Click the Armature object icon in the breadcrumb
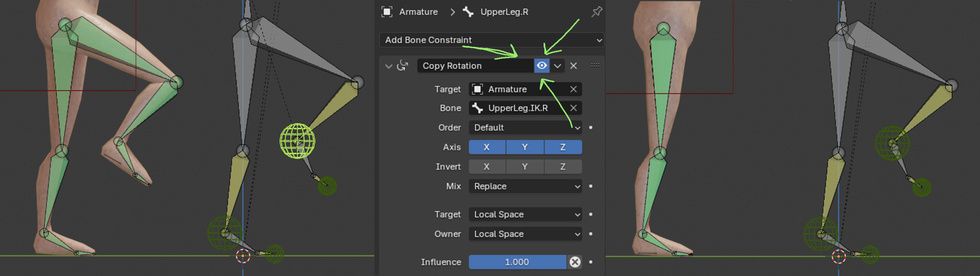980x276 pixels. coord(387,12)
